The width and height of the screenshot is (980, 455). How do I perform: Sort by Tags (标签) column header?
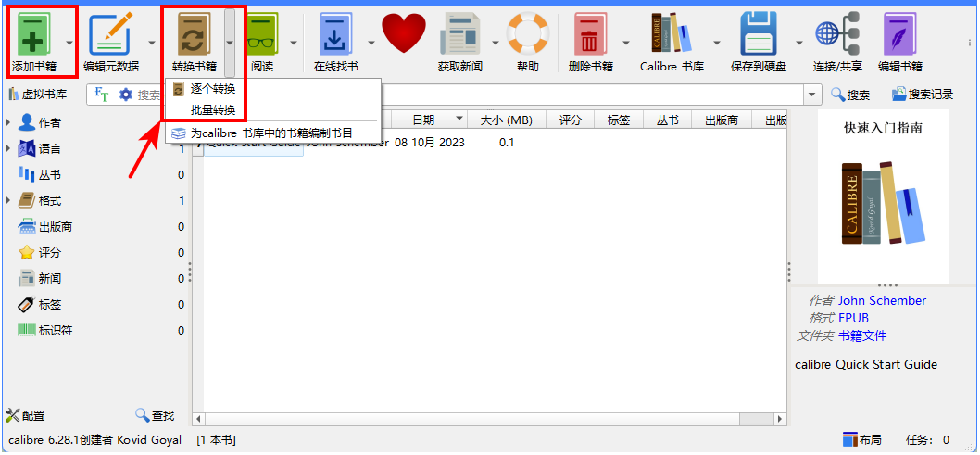coord(618,120)
